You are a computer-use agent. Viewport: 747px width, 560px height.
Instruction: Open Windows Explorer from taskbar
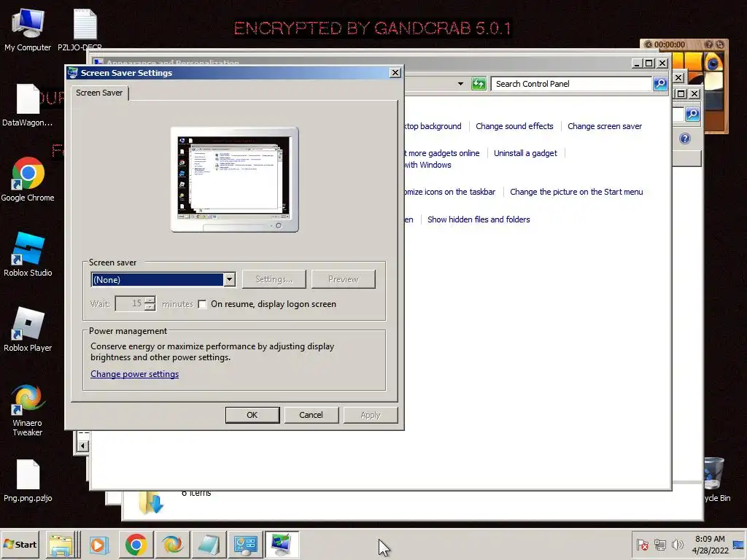tap(61, 544)
